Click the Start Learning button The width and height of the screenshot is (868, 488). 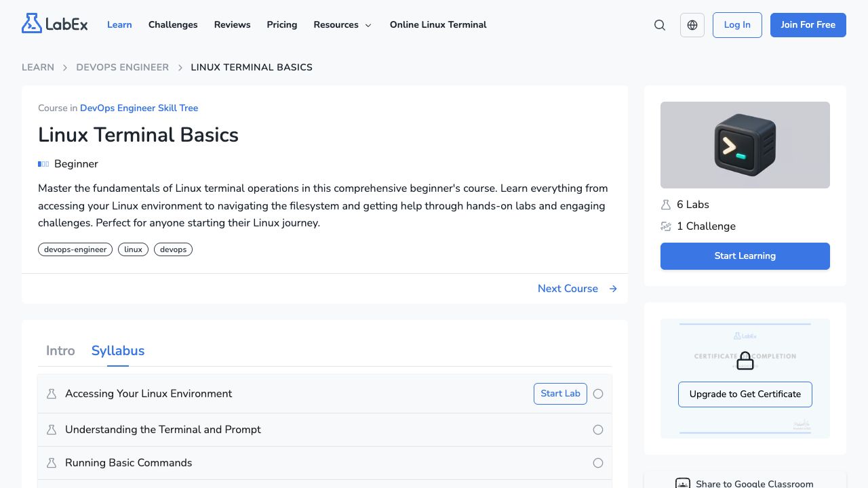pyautogui.click(x=745, y=256)
